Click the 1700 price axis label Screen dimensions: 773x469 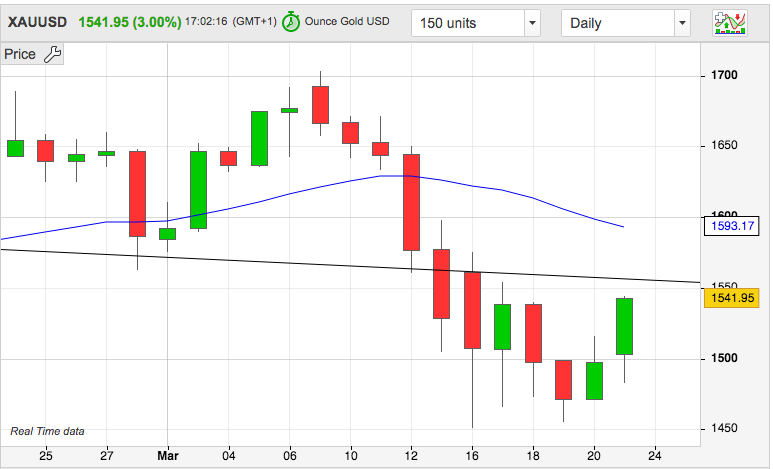pyautogui.click(x=724, y=75)
